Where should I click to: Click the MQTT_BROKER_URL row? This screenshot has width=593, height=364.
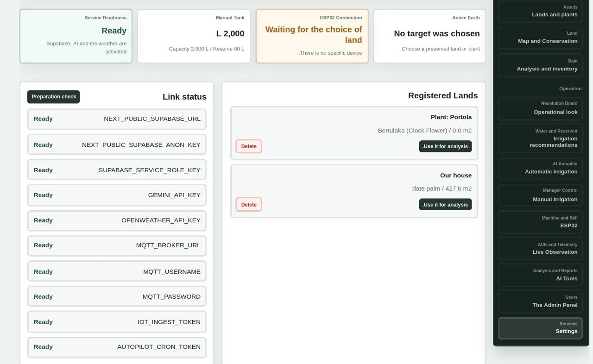[117, 245]
